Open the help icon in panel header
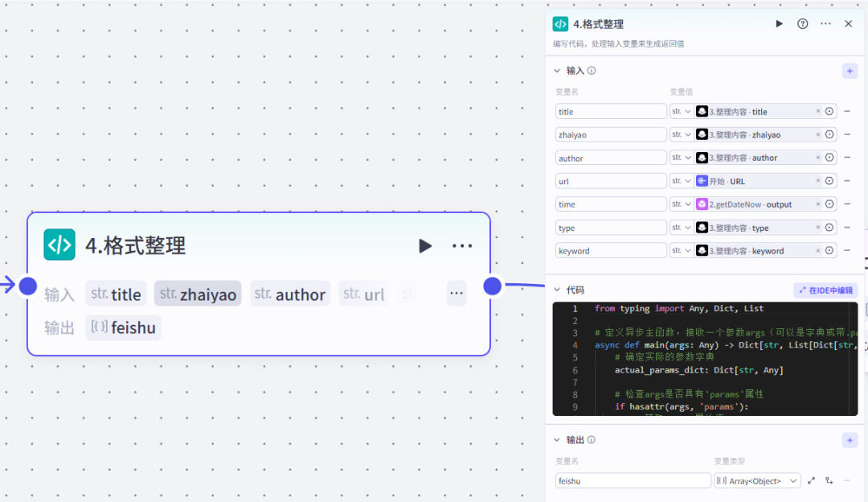Screen dimensions: 868x502 802,24
